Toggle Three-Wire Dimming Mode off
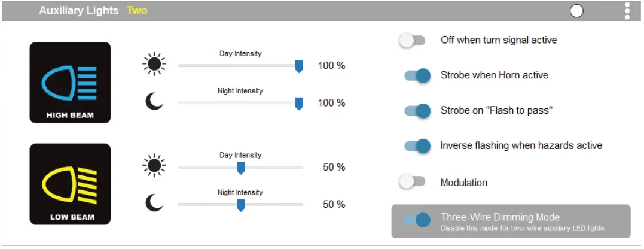The height and width of the screenshot is (249, 644). click(417, 220)
